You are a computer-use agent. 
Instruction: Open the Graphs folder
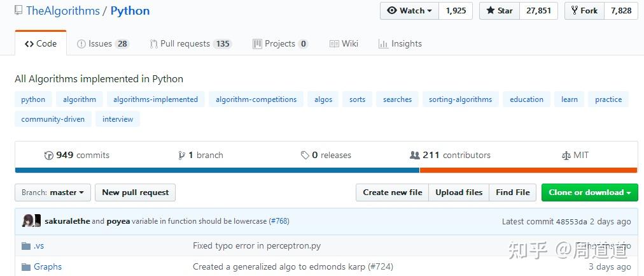click(48, 267)
